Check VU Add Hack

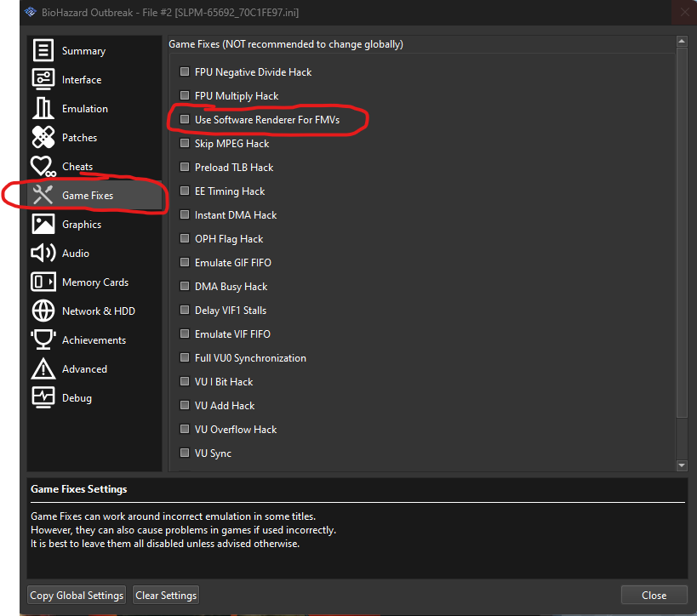pyautogui.click(x=185, y=405)
